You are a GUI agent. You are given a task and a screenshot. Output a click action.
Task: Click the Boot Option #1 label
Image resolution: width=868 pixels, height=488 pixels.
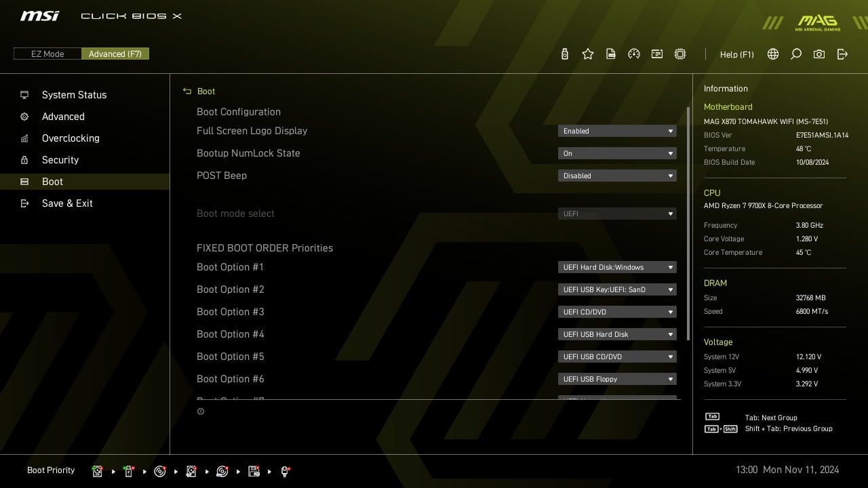[x=230, y=267]
